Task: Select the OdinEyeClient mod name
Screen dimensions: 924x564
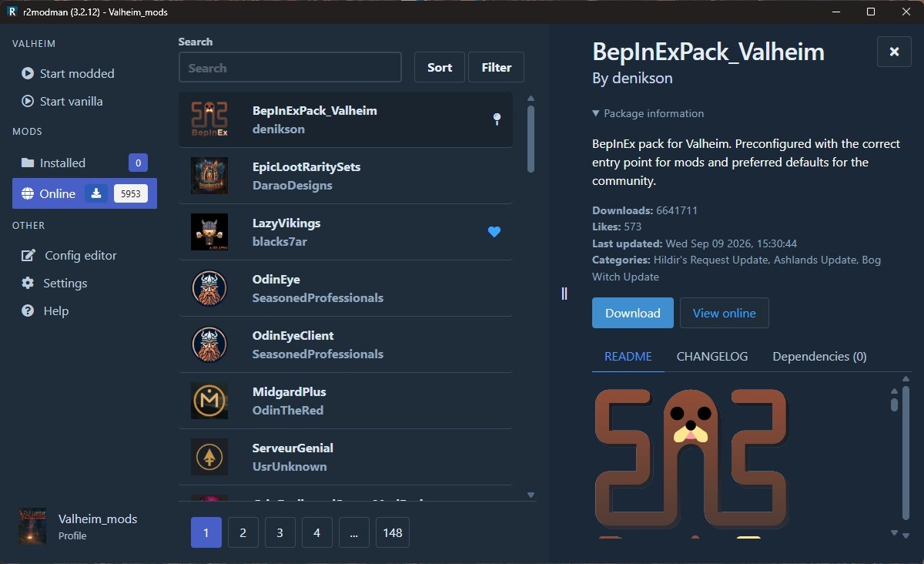Action: click(295, 335)
